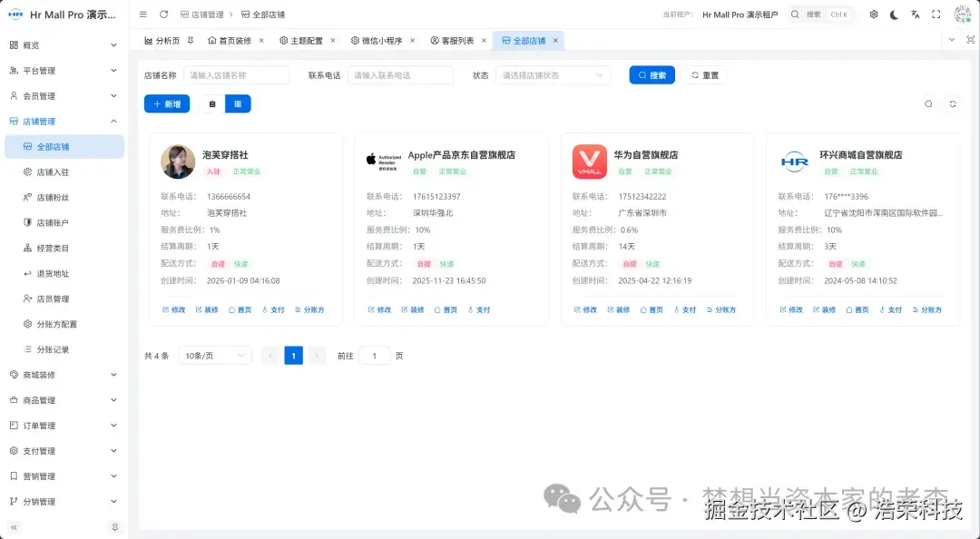980x539 pixels.
Task: Toggle dark mode with the moon icon
Action: click(x=894, y=15)
